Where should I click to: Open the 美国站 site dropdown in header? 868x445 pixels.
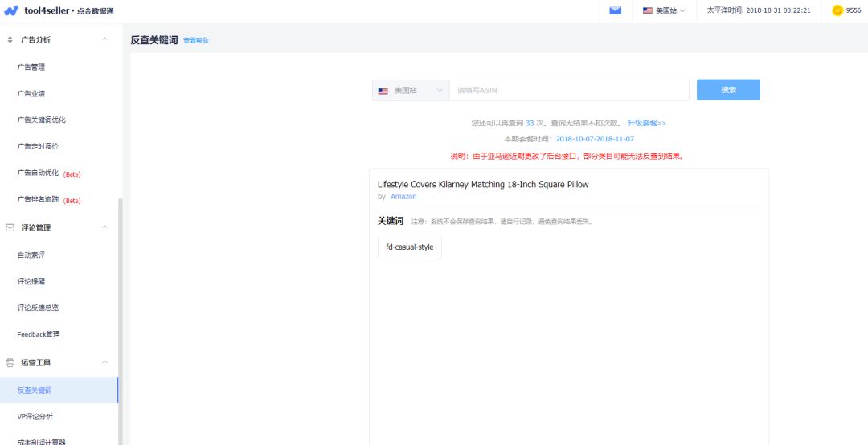pyautogui.click(x=664, y=10)
